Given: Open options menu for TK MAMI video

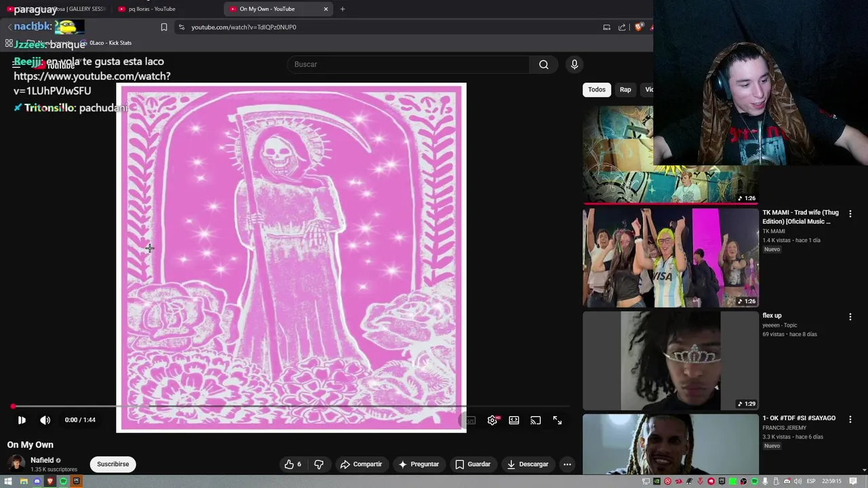Looking at the screenshot, I should 850,214.
